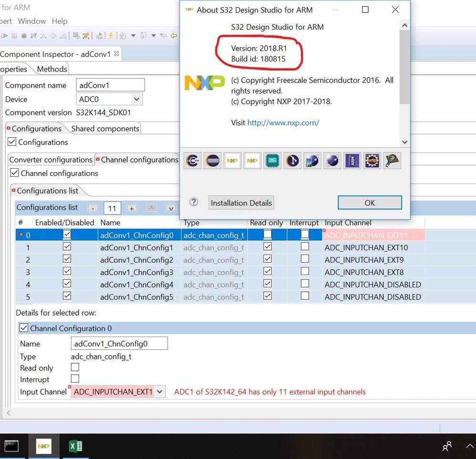Click the magnifier plugin icon in About dialog

(392, 161)
